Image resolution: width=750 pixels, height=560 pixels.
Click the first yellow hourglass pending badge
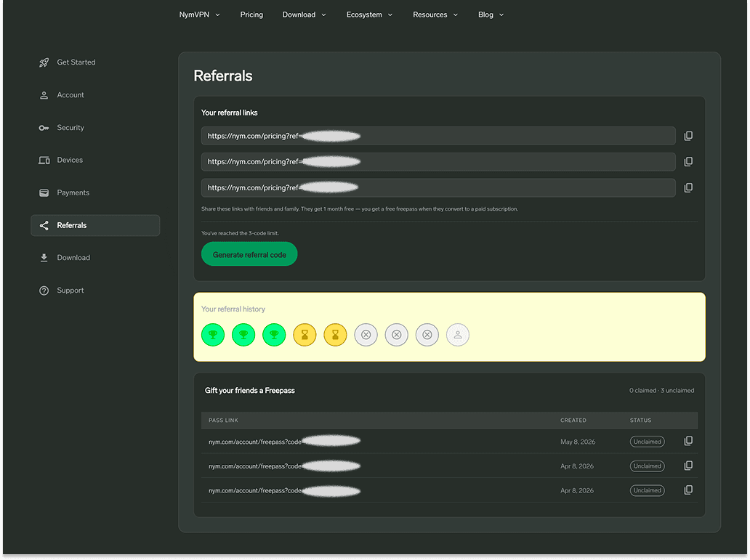(305, 335)
